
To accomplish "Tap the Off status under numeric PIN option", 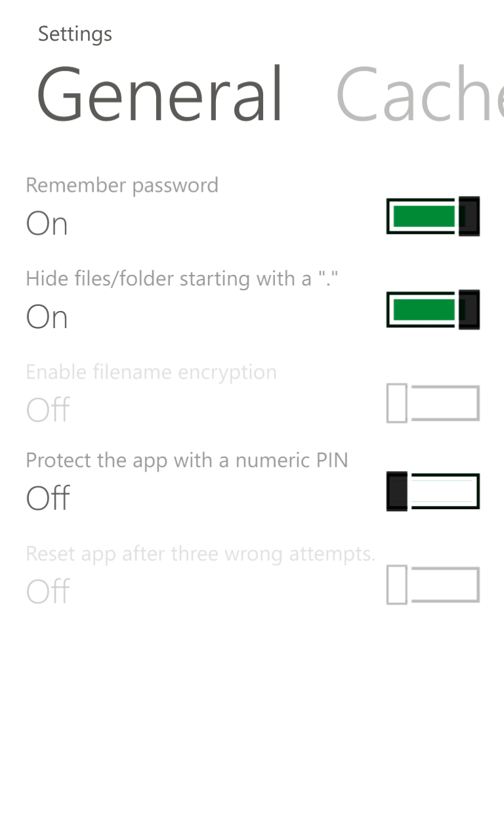I will [x=48, y=498].
